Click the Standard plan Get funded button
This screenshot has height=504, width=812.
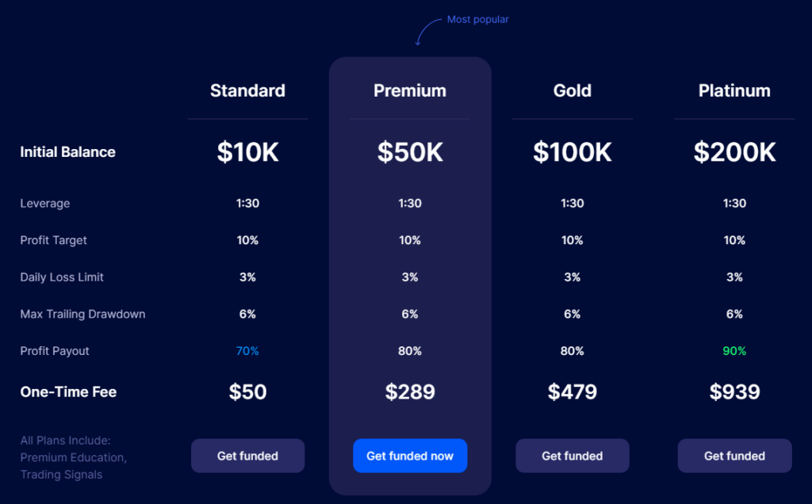247,456
